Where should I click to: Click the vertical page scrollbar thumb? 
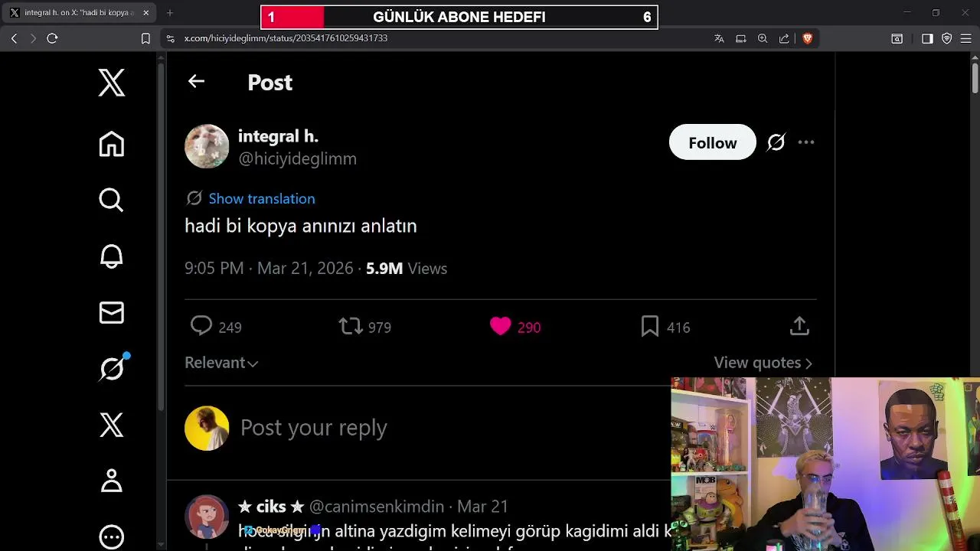pyautogui.click(x=975, y=77)
